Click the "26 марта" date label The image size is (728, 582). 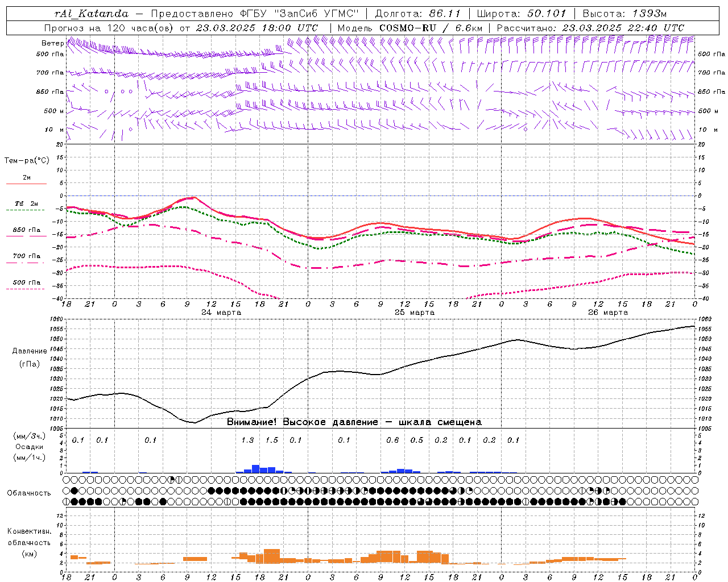pos(608,313)
